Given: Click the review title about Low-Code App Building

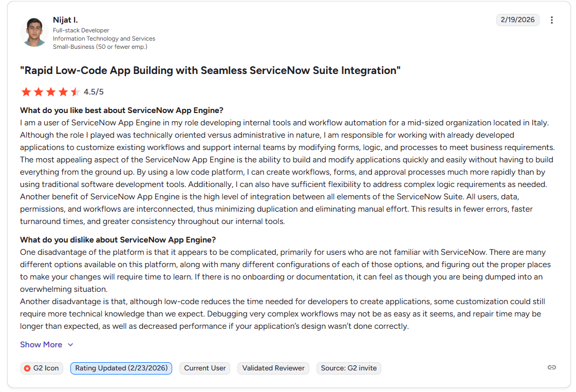Looking at the screenshot, I should click(210, 70).
